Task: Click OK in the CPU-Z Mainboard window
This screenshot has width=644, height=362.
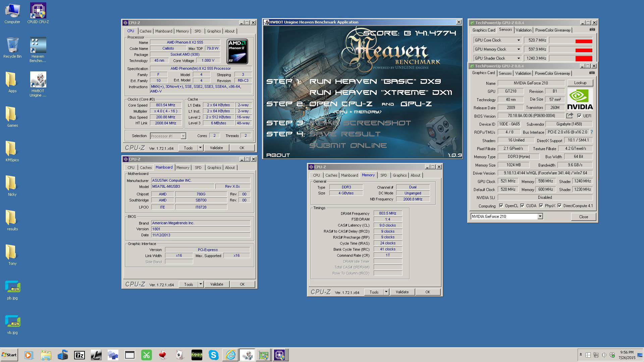Action: tap(242, 284)
